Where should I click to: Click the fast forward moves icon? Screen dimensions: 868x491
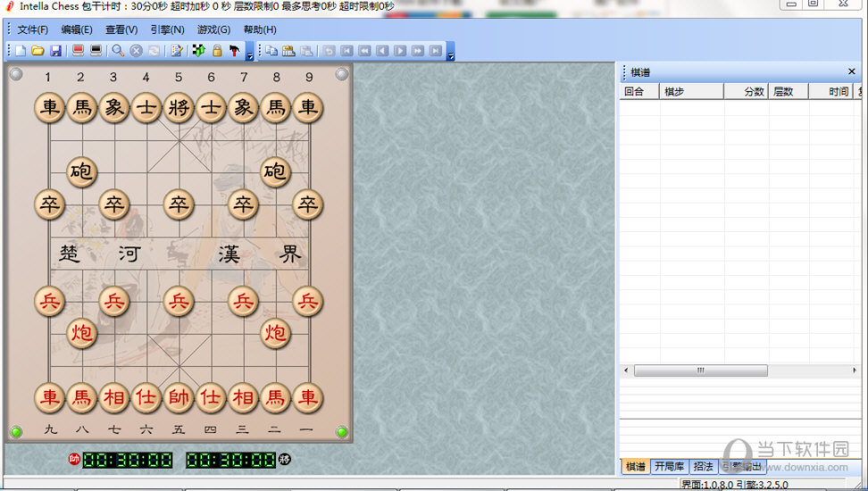pyautogui.click(x=417, y=51)
